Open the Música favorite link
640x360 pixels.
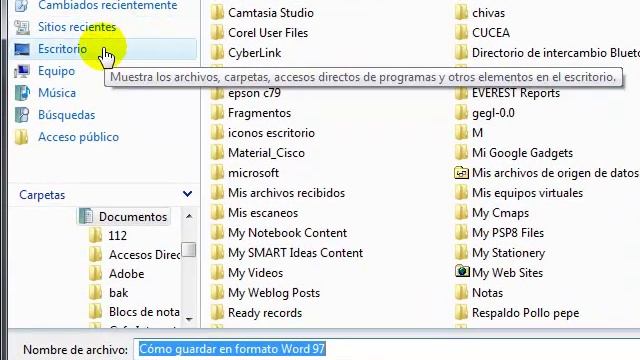pyautogui.click(x=57, y=93)
